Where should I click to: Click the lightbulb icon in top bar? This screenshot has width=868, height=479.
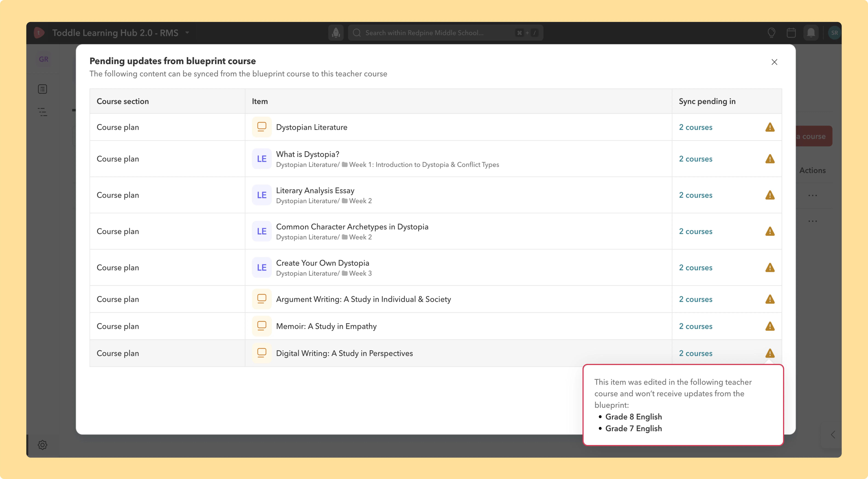tap(771, 33)
